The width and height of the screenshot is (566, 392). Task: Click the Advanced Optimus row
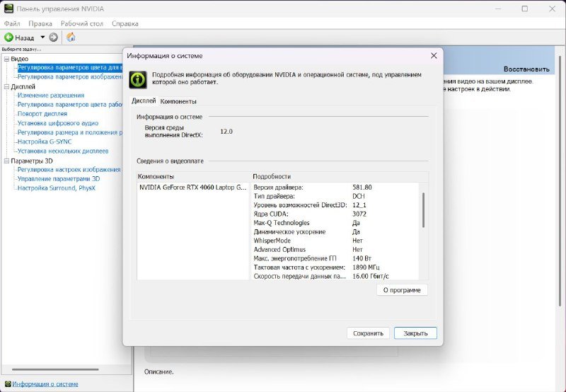point(335,250)
